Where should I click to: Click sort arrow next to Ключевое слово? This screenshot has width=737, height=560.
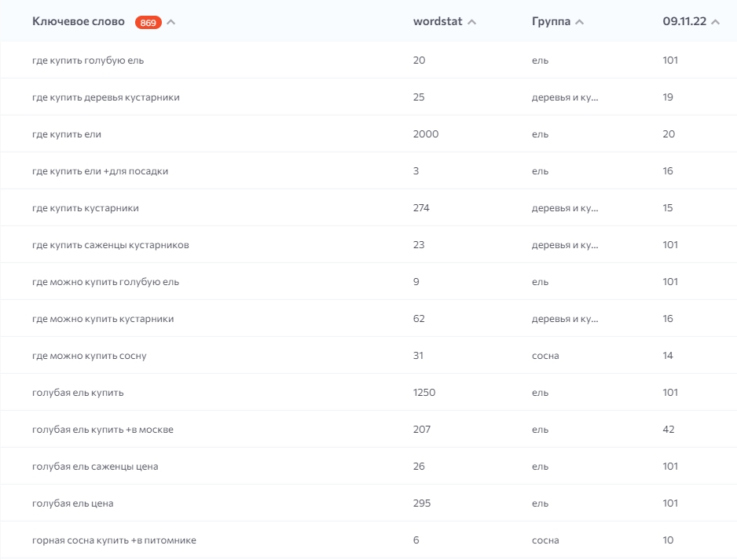[x=171, y=22]
